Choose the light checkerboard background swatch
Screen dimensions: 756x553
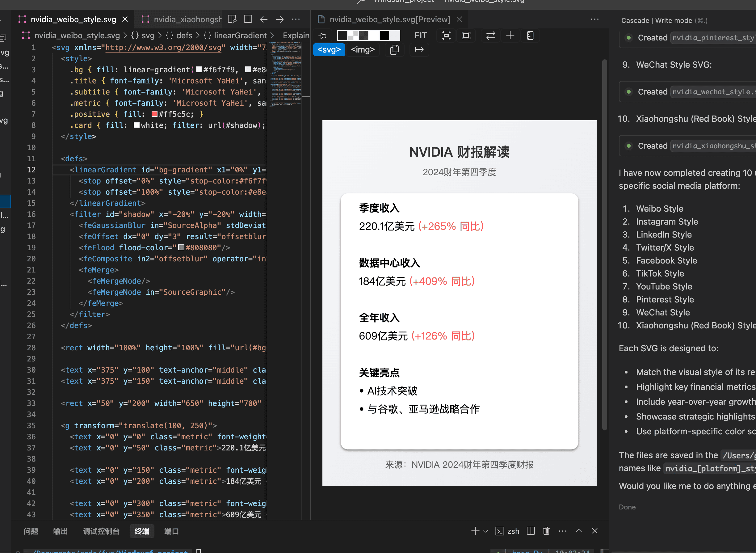pyautogui.click(x=353, y=36)
